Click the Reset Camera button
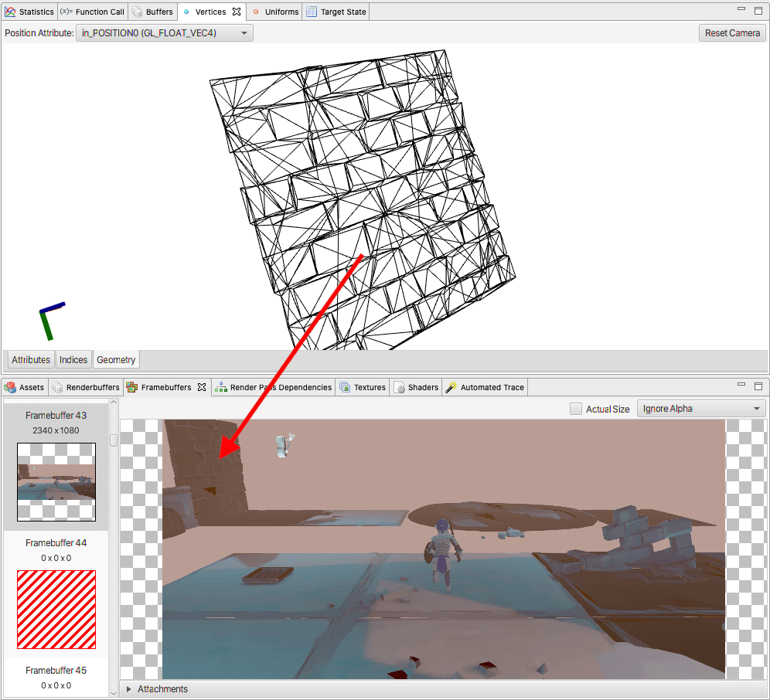Image resolution: width=770 pixels, height=700 pixels. pos(732,33)
